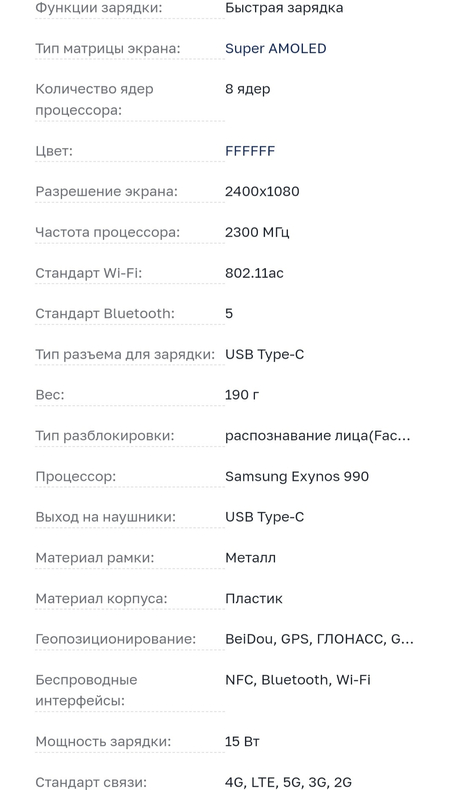
Task: Select the Samsung Exynos 990 processor value
Action: click(297, 477)
